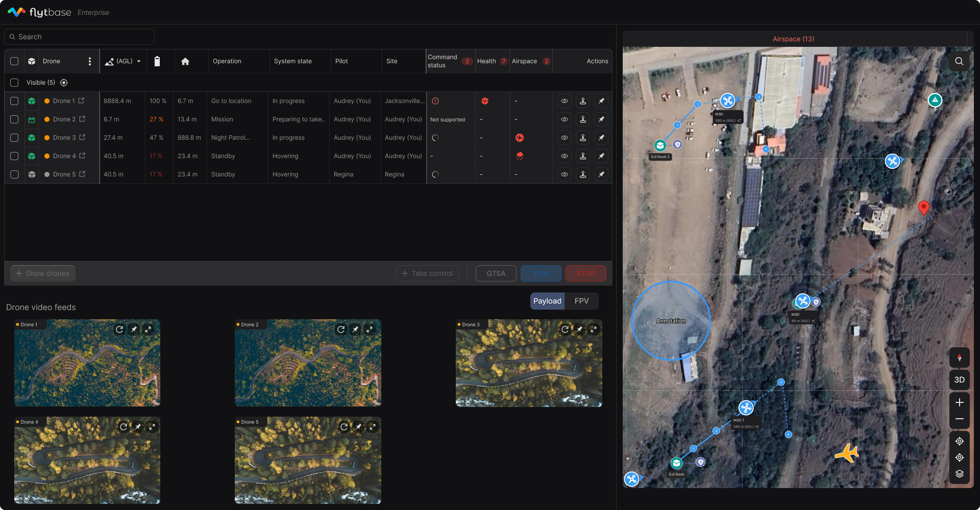The image size is (980, 510).
Task: Click the recenter location icon on the map
Action: click(x=960, y=441)
